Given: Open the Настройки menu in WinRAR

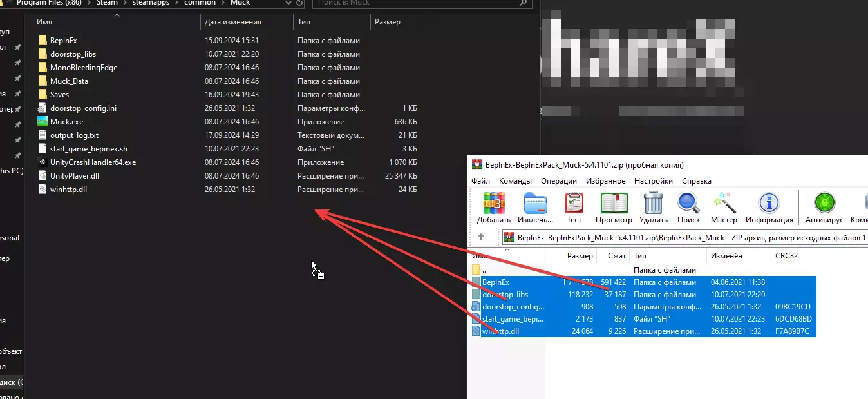Looking at the screenshot, I should (x=654, y=181).
